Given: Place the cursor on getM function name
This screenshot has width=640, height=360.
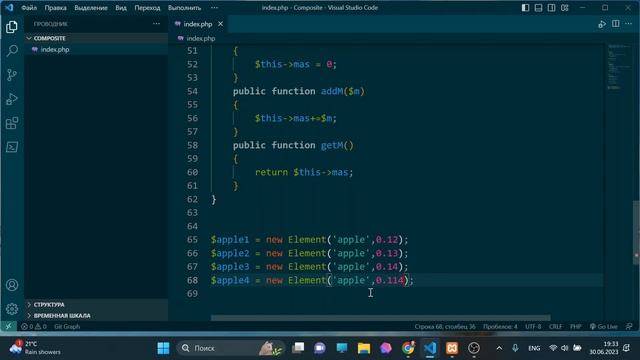Looking at the screenshot, I should pos(332,145).
